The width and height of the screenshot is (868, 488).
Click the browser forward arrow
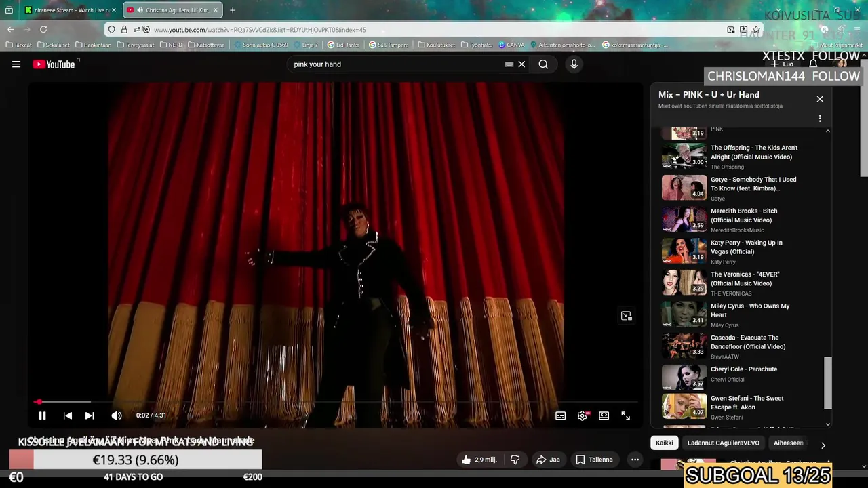tap(27, 30)
